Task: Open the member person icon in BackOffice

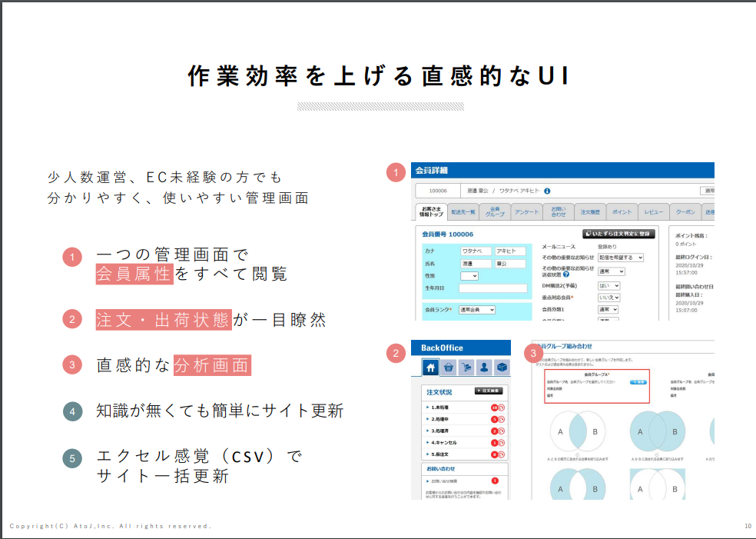Action: [484, 368]
